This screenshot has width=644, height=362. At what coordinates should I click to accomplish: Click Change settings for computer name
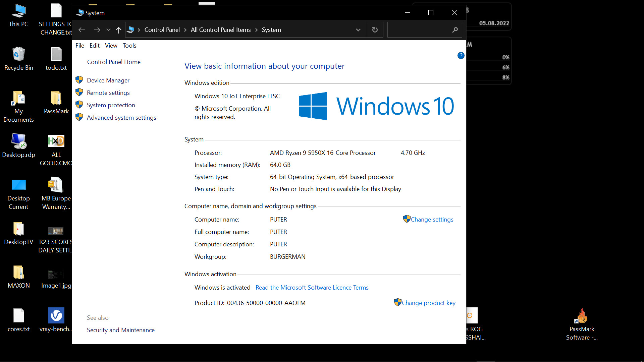(432, 220)
